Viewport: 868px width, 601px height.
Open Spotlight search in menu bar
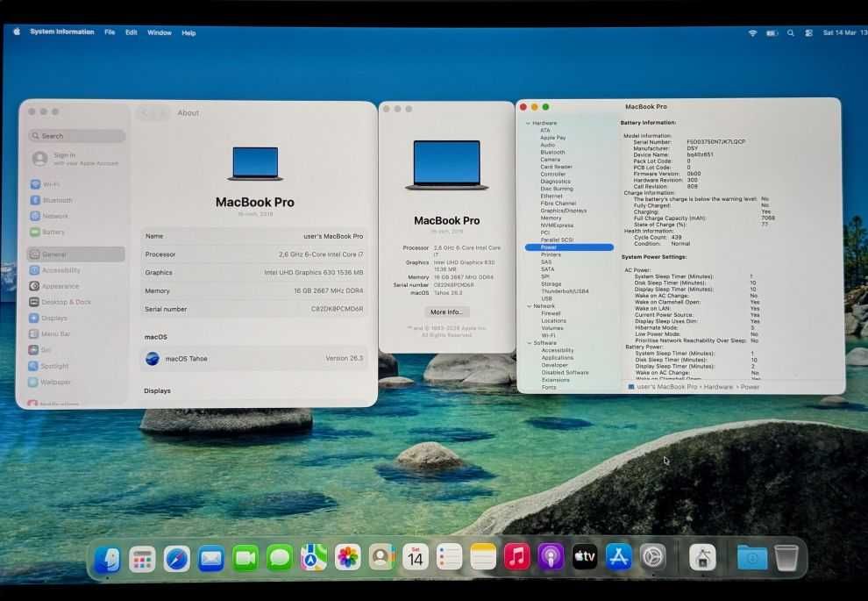click(791, 33)
